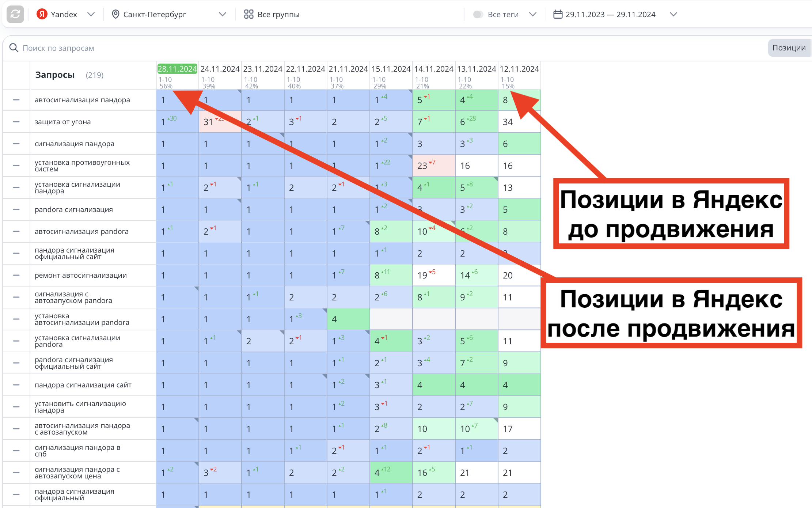Click the Позиции button
This screenshot has width=812, height=508.
pos(789,48)
